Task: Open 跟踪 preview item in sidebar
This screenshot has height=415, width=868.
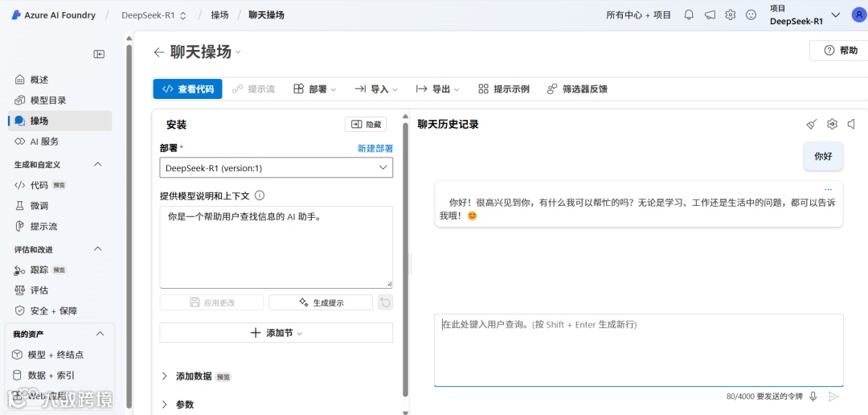Action: [59, 270]
